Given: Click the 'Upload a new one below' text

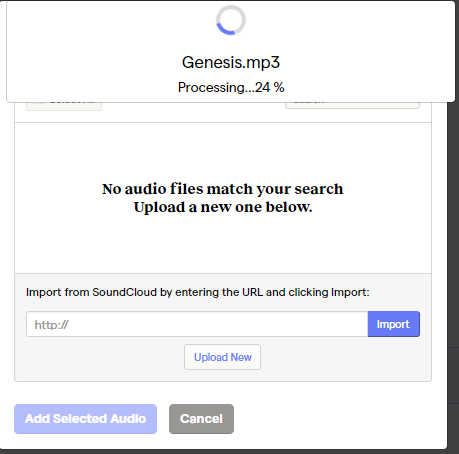Looking at the screenshot, I should 223,207.
